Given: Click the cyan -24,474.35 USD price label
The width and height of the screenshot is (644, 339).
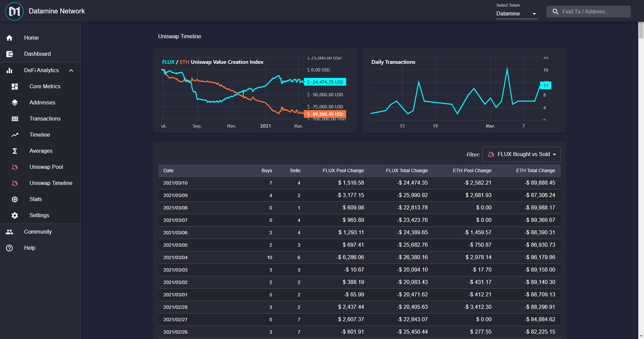Looking at the screenshot, I should click(325, 82).
